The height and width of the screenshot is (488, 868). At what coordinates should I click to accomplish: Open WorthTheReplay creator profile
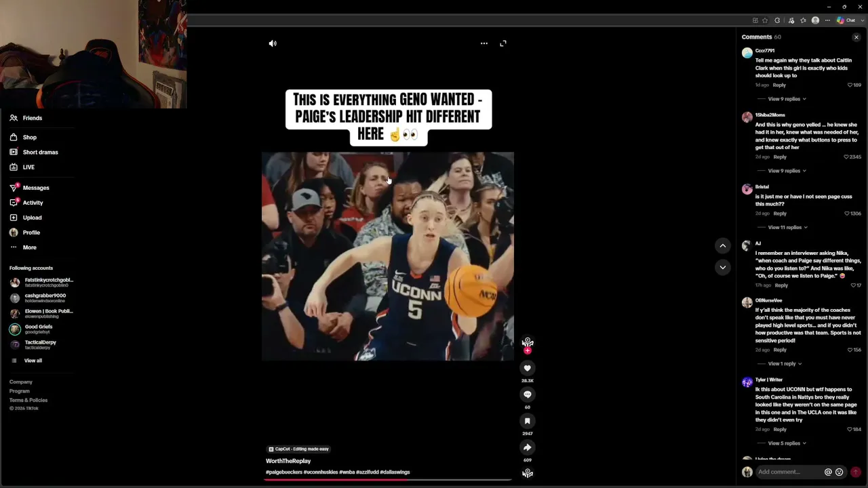pos(288,461)
